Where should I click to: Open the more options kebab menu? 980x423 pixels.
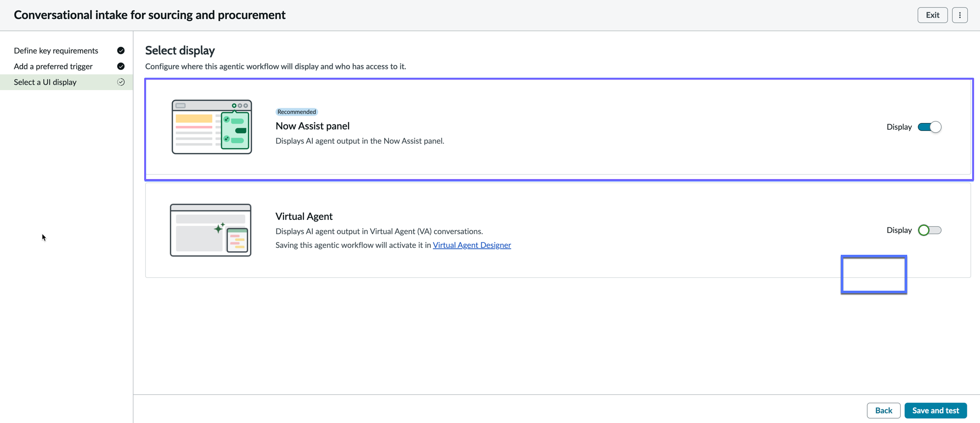[x=959, y=15]
